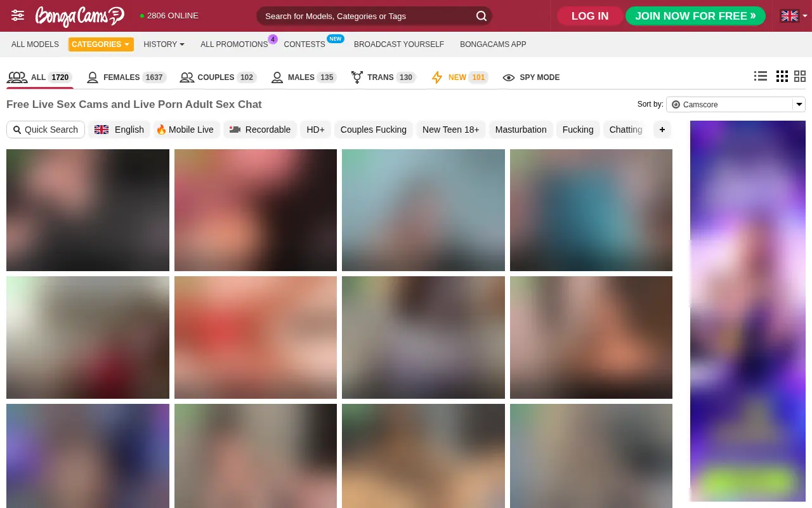Click the 2806 Online indicator
Screen dimensions: 812x508
(x=169, y=16)
